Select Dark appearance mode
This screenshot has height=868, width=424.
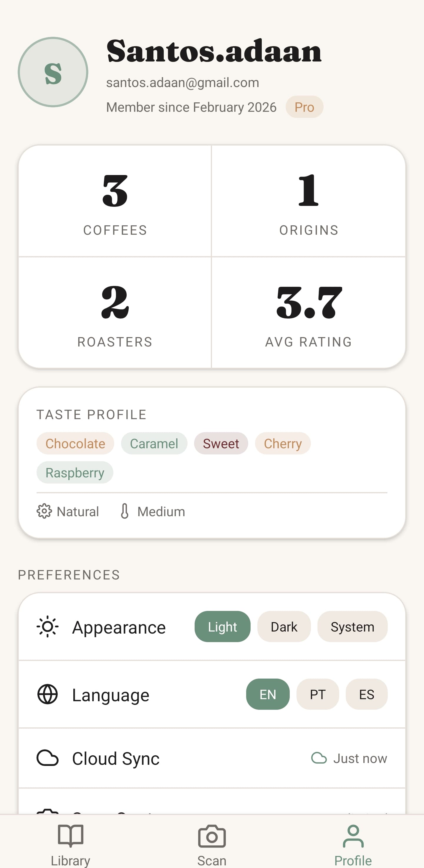tap(284, 627)
